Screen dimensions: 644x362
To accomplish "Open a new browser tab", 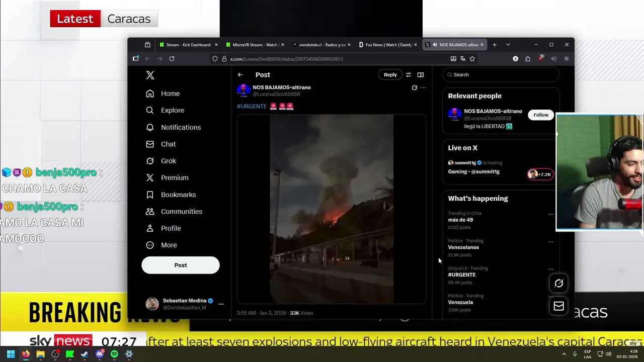I will [x=495, y=45].
